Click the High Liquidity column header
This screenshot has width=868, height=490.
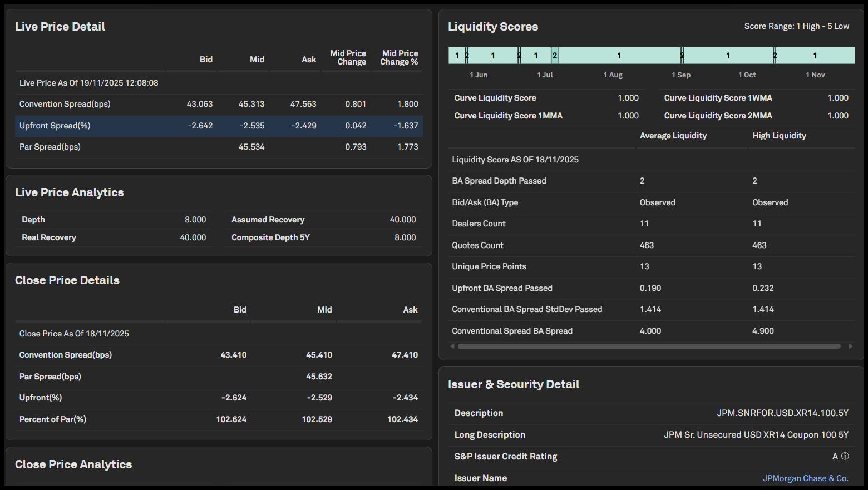click(x=779, y=136)
